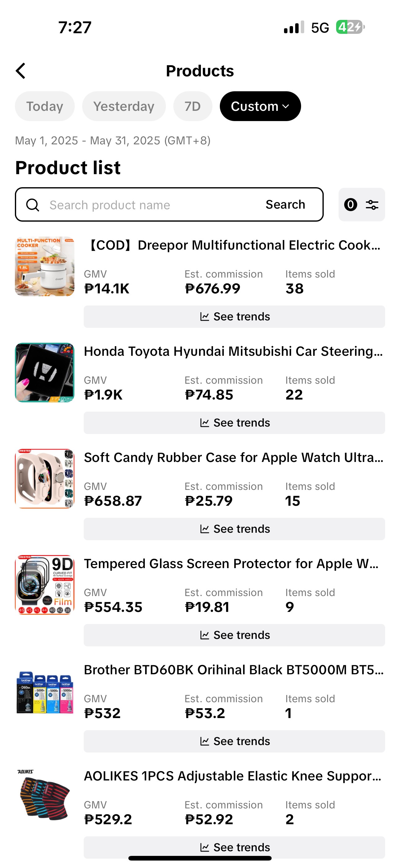Open Brother ink bottles product thumbnail
400x868 pixels.
pyautogui.click(x=45, y=691)
